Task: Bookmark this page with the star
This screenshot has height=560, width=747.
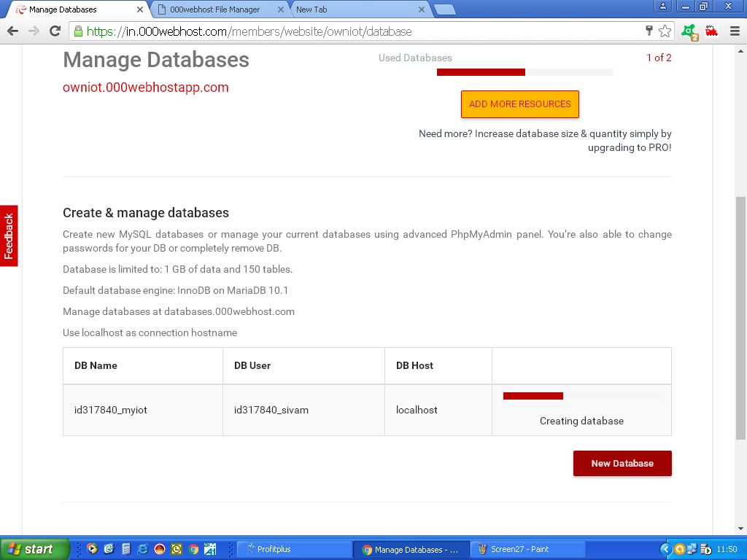Action: [665, 31]
